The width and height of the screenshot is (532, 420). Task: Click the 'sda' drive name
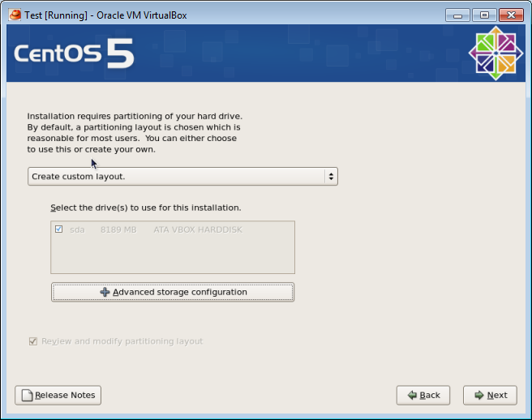click(77, 230)
